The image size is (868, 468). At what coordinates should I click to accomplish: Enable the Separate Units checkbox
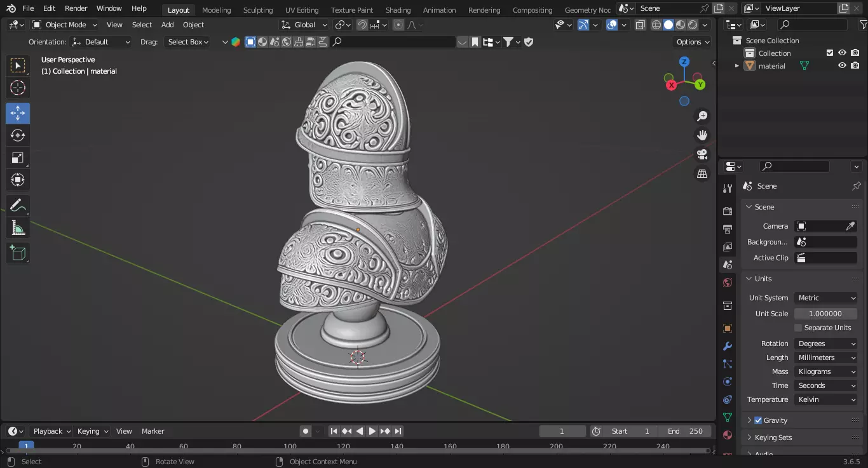coord(798,328)
